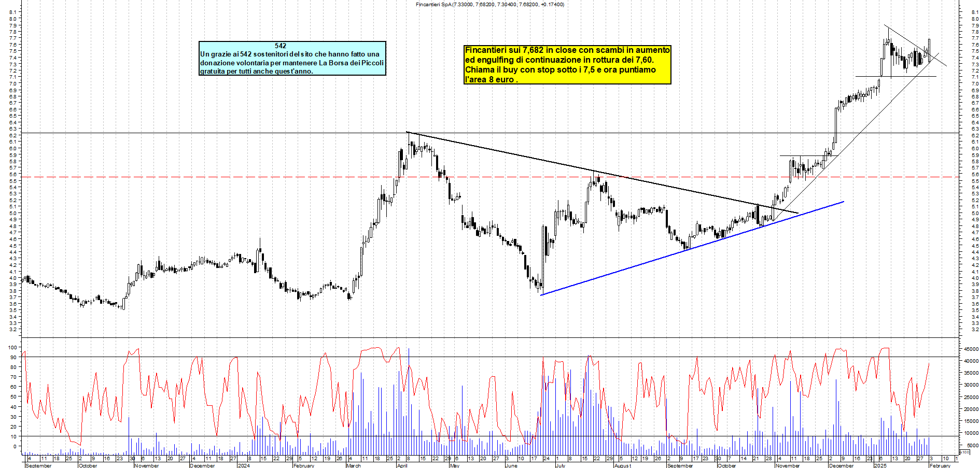Image resolution: width=980 pixels, height=468 pixels.
Task: Click the "5000" volume axis label
Action: [x=973, y=445]
